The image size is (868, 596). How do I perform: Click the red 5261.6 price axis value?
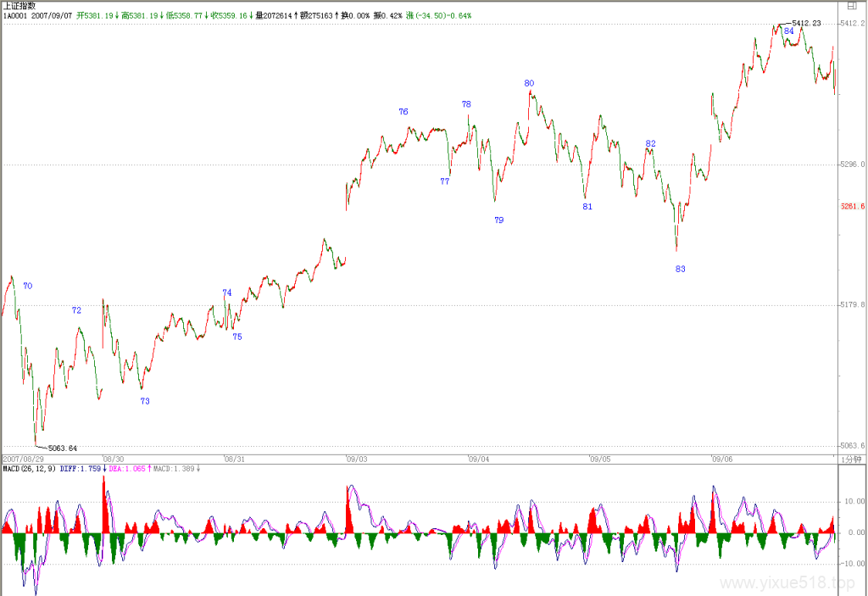tap(853, 206)
